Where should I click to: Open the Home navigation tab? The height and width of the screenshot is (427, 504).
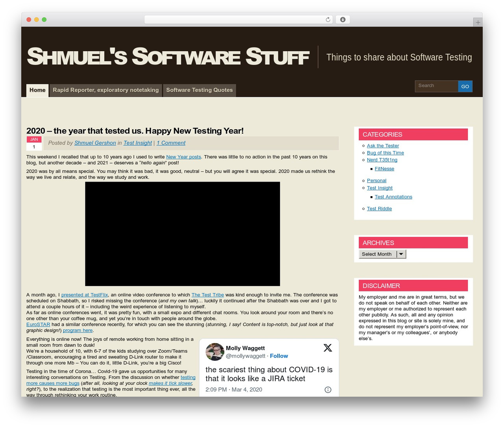pyautogui.click(x=37, y=90)
